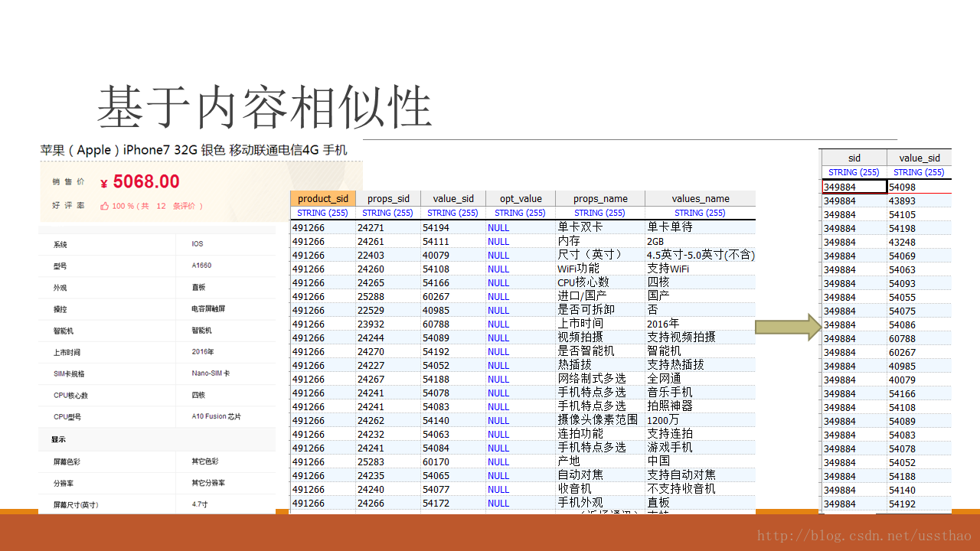
Task: Select the 收音机 props_name cell
Action: click(x=600, y=489)
